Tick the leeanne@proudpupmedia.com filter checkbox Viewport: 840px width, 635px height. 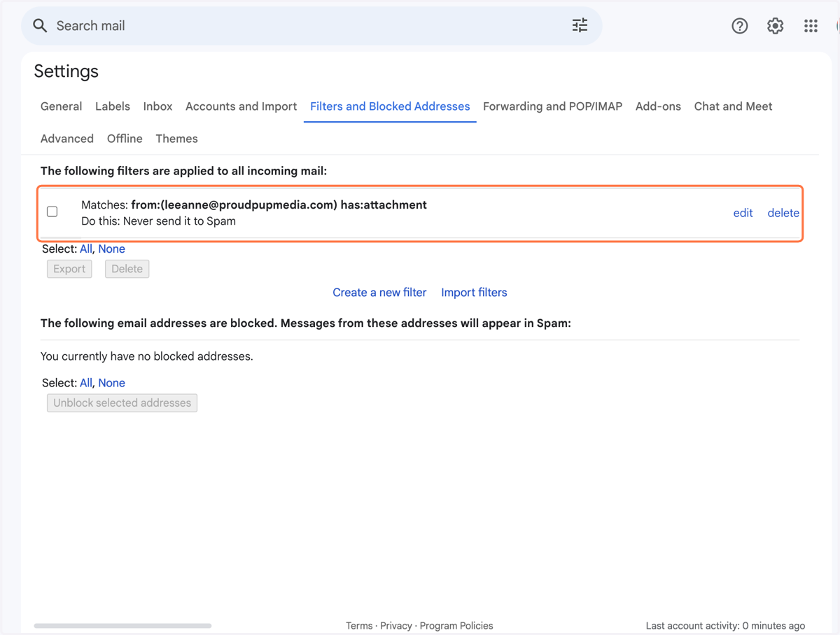[x=52, y=211]
